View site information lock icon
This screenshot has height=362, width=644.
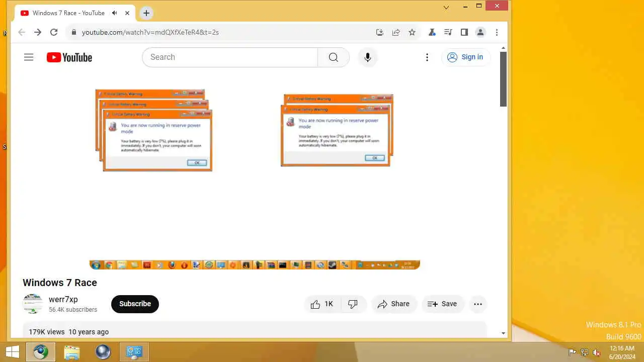(x=73, y=32)
